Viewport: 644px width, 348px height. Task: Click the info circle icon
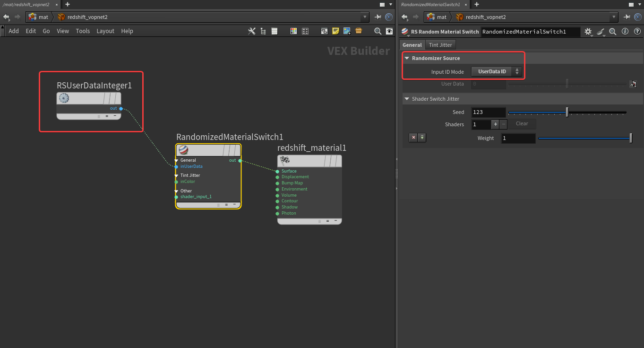[625, 32]
